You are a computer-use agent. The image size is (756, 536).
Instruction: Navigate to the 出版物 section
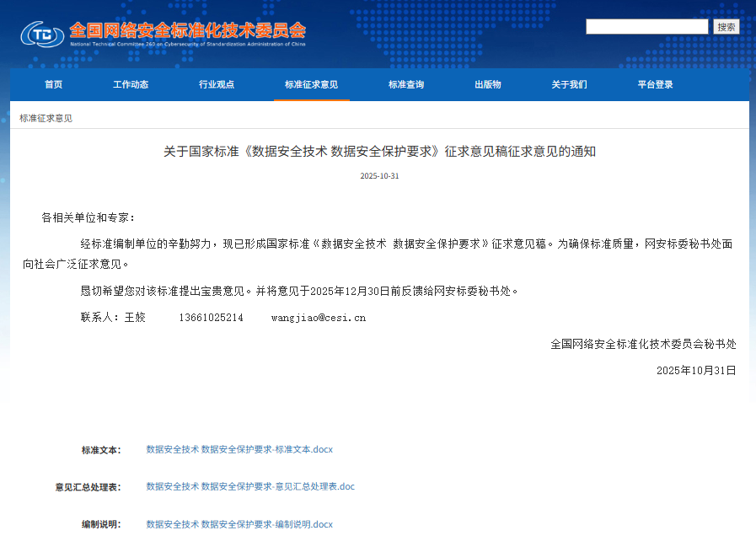click(487, 84)
